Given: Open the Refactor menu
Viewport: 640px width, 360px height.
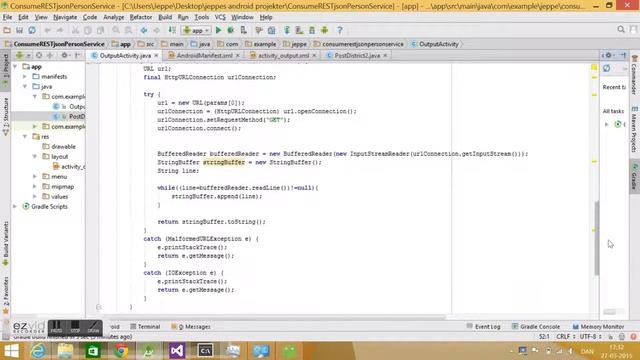Looking at the screenshot, I should (140, 17).
